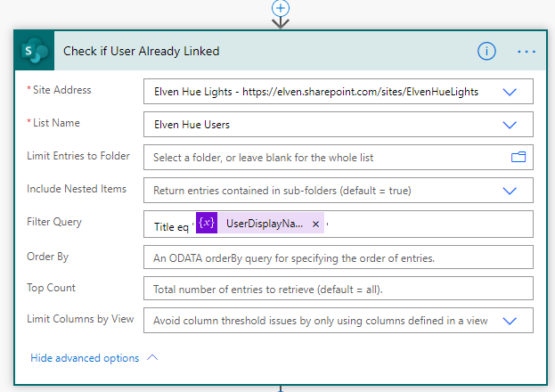Expand the Limit Columns by View dropdown
The height and width of the screenshot is (392, 555).
(x=510, y=321)
